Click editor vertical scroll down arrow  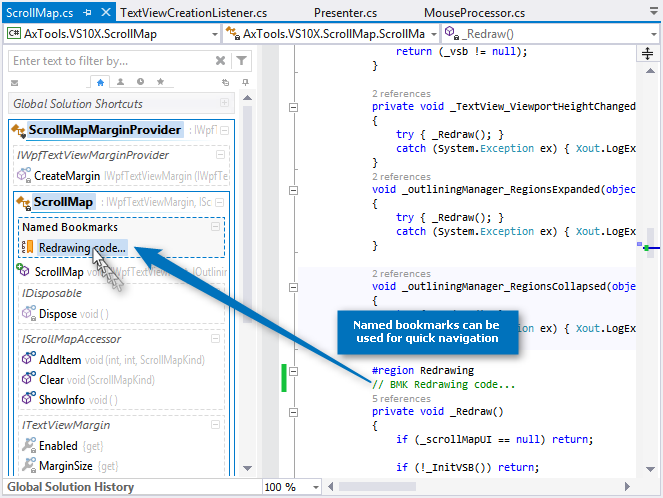point(650,469)
